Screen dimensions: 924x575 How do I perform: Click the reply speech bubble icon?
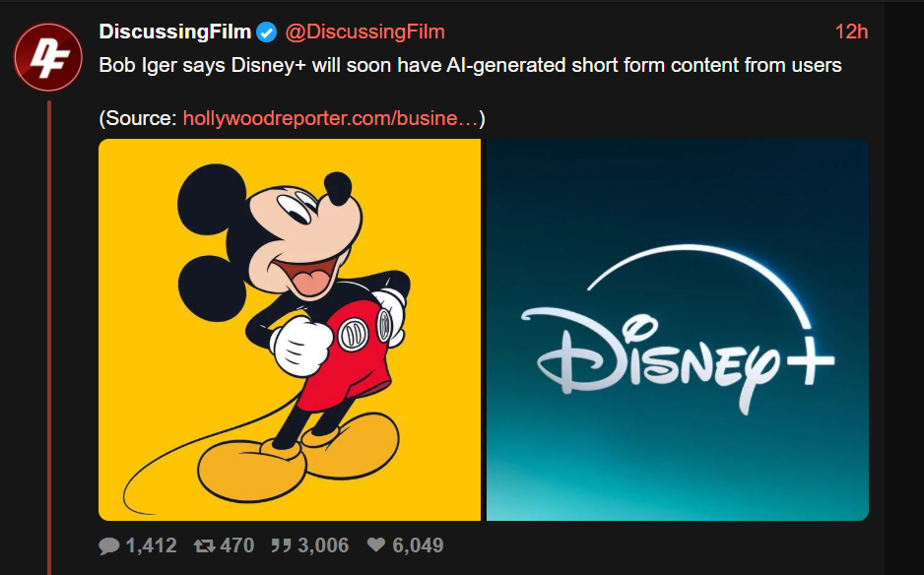tap(109, 545)
